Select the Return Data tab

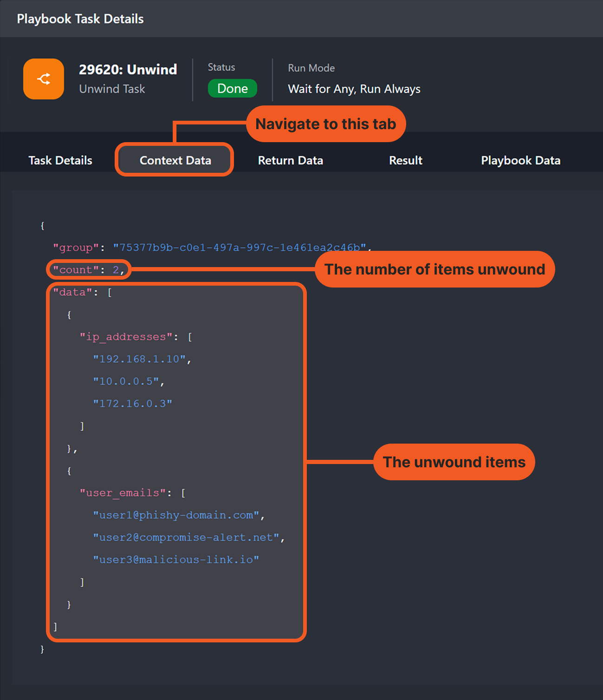(290, 160)
